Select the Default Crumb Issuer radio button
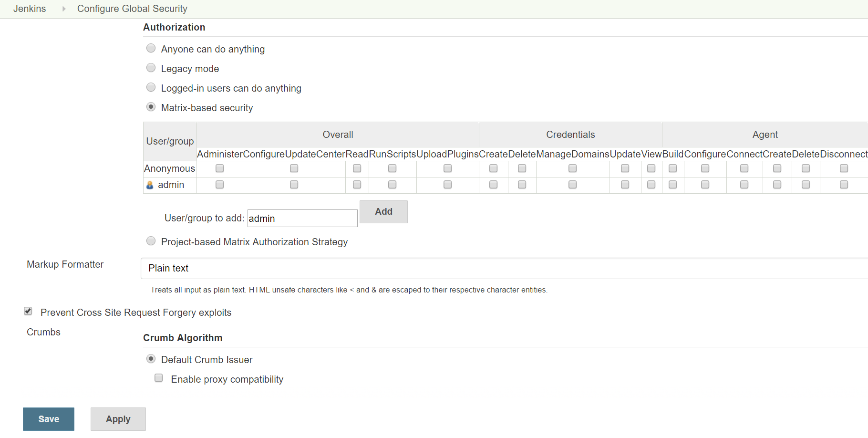Image resolution: width=868 pixels, height=438 pixels. click(151, 359)
